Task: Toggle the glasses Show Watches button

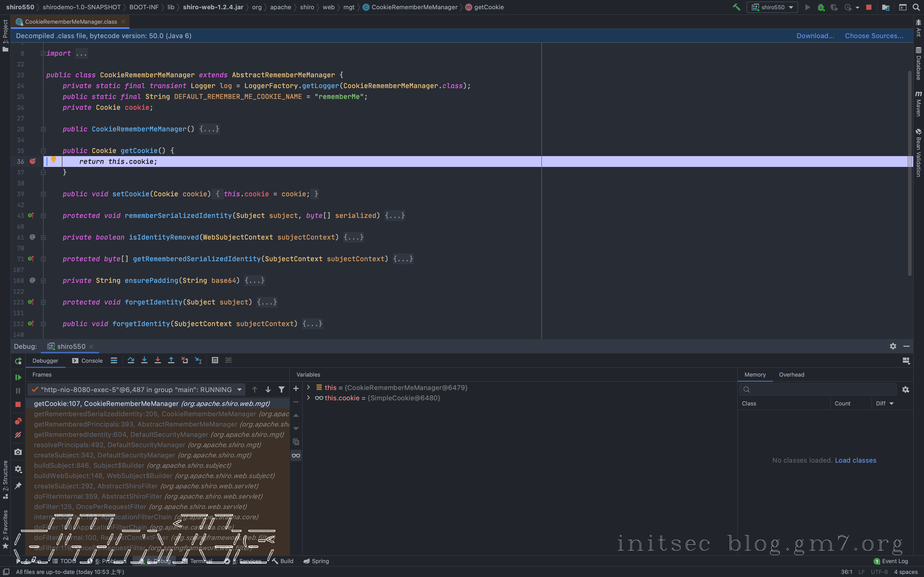Action: 296,456
